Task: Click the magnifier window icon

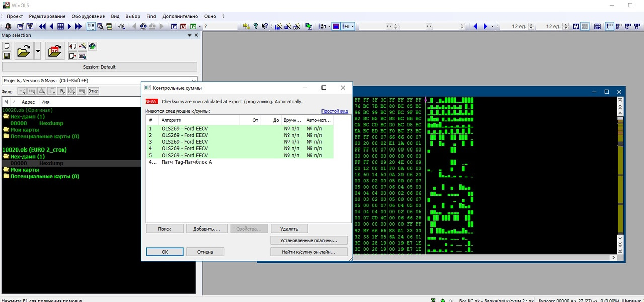Action: [x=100, y=26]
